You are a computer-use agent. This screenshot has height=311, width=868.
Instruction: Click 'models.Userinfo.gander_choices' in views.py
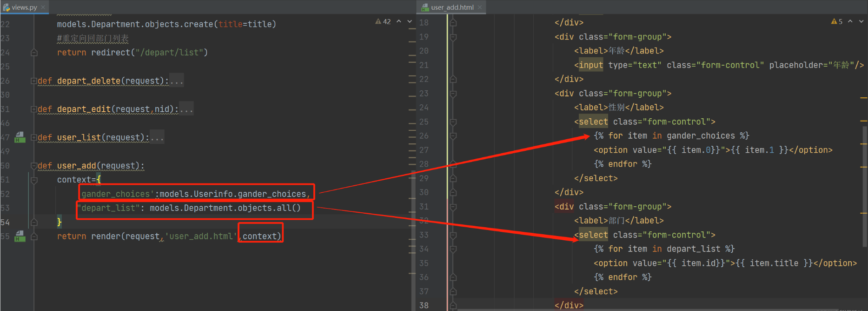click(x=233, y=194)
